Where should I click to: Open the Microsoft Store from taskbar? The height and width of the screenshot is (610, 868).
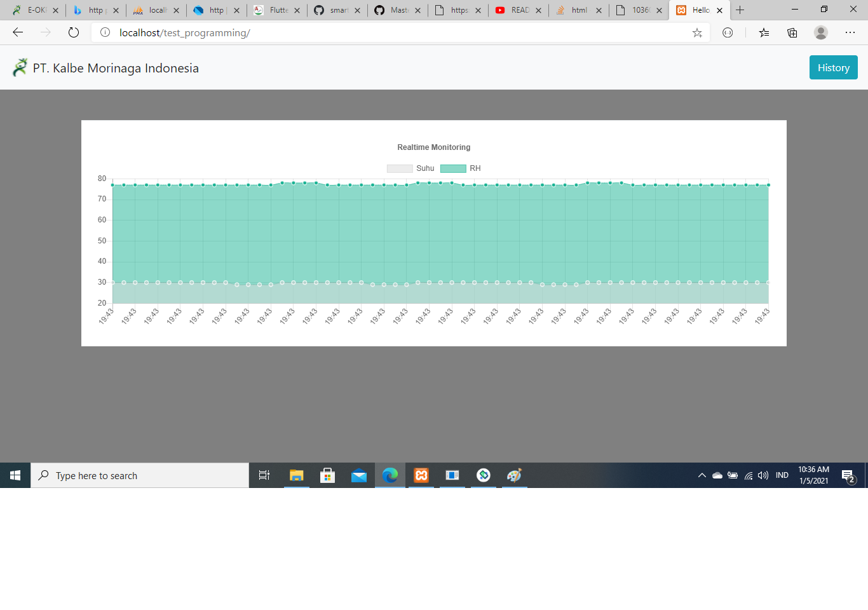[327, 475]
